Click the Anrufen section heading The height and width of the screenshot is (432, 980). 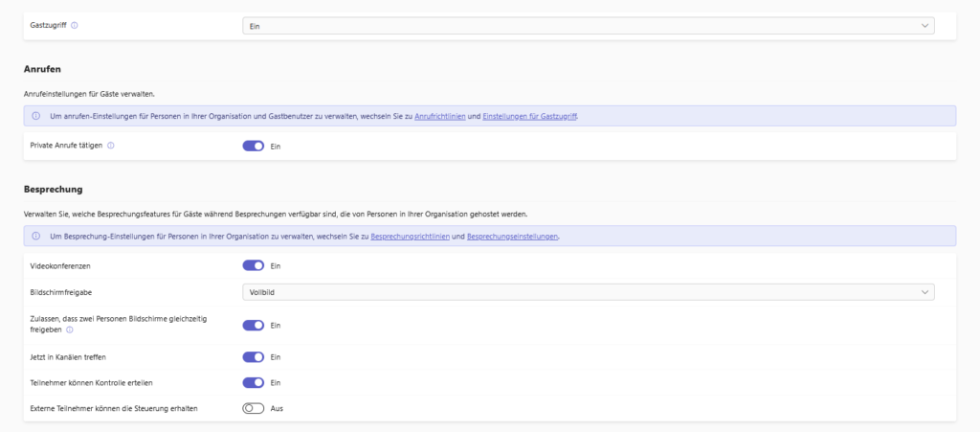pos(42,69)
